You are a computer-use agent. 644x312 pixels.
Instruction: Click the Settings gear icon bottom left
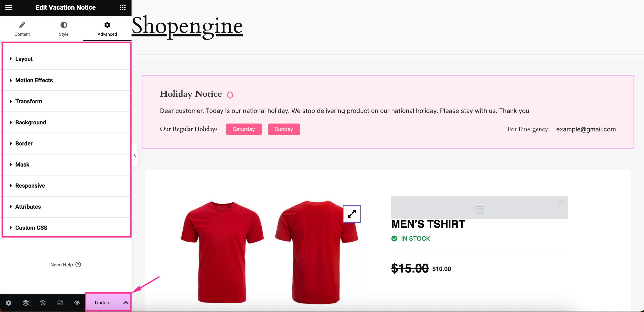pyautogui.click(x=8, y=303)
